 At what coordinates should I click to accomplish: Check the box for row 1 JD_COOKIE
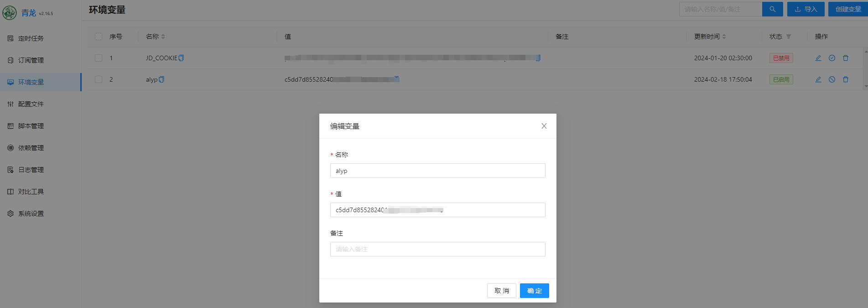pos(99,58)
